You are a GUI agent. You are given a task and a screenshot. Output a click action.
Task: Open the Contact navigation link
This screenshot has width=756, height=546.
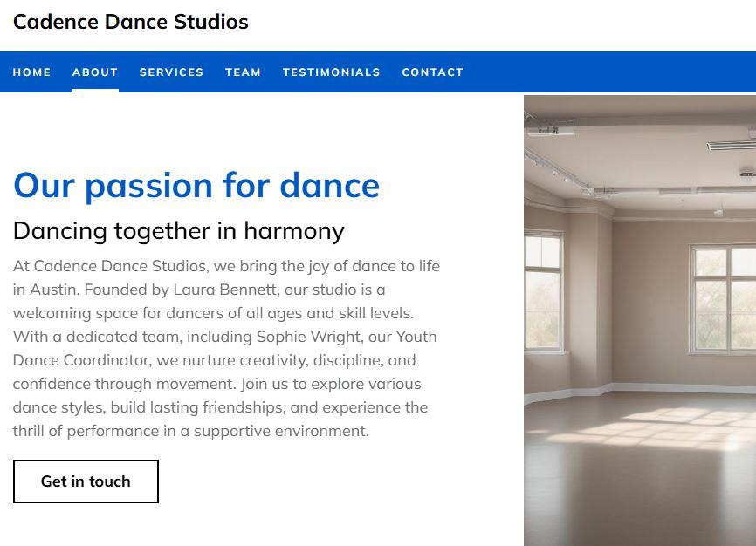pyautogui.click(x=432, y=72)
